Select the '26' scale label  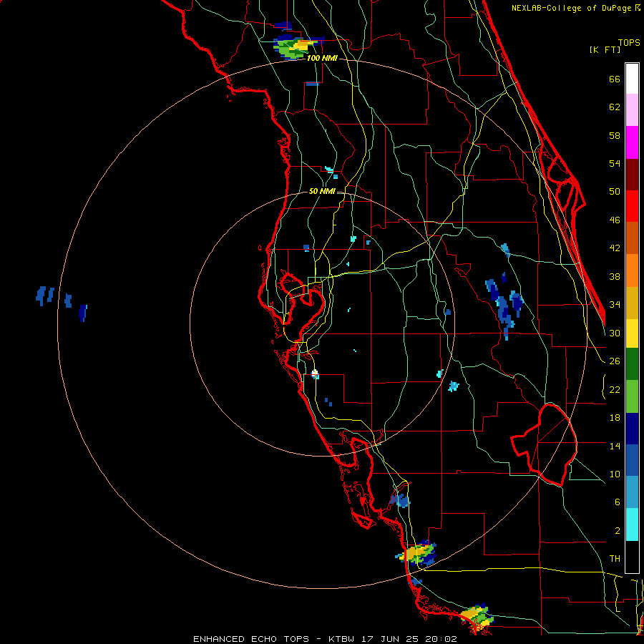[615, 361]
